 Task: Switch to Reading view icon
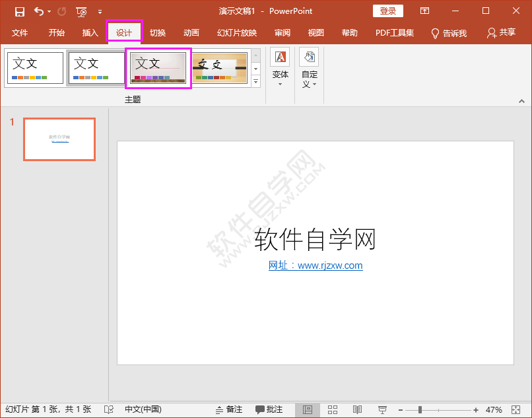point(357,409)
